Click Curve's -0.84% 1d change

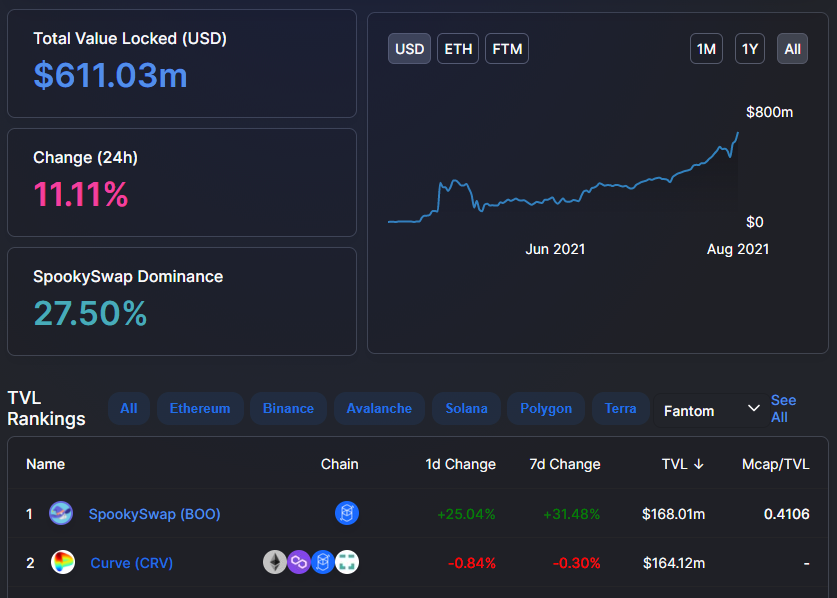pyautogui.click(x=472, y=563)
